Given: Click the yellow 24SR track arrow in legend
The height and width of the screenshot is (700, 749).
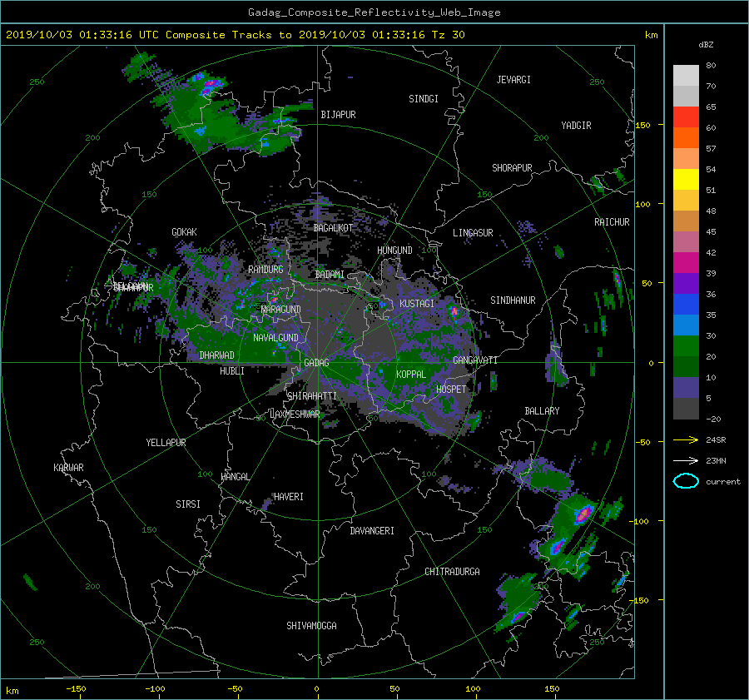Looking at the screenshot, I should (x=686, y=439).
